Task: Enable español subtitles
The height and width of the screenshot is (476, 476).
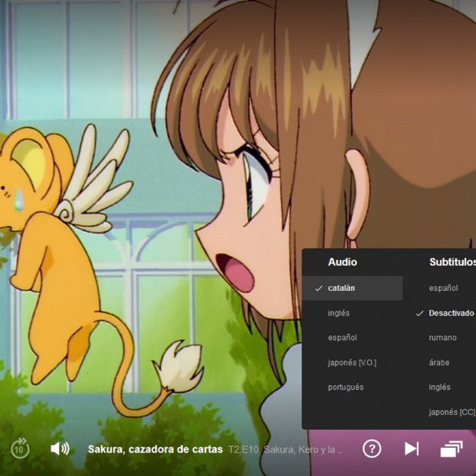Action: coord(444,288)
